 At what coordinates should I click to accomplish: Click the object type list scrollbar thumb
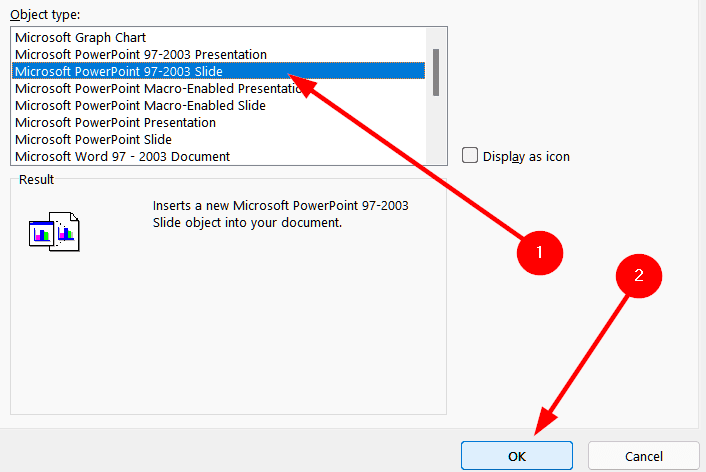point(436,73)
